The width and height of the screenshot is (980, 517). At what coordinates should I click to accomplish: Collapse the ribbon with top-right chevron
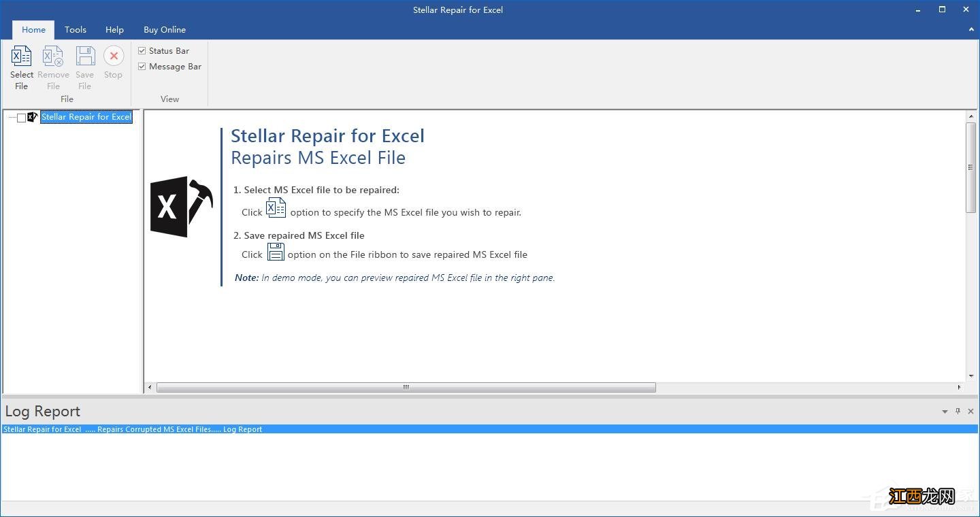click(971, 30)
